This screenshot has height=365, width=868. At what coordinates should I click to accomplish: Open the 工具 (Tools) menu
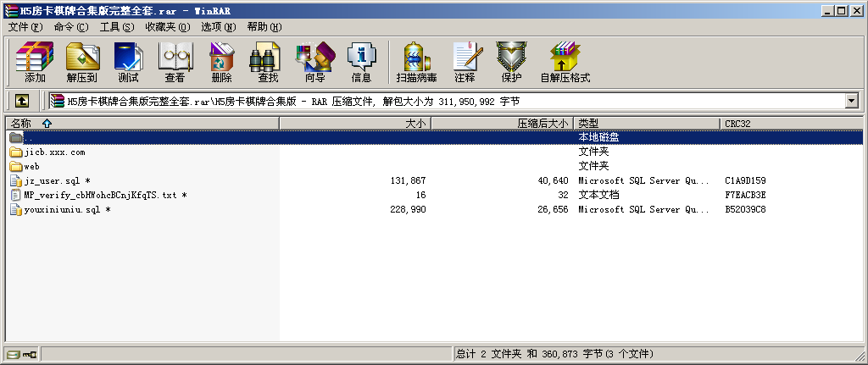point(117,27)
